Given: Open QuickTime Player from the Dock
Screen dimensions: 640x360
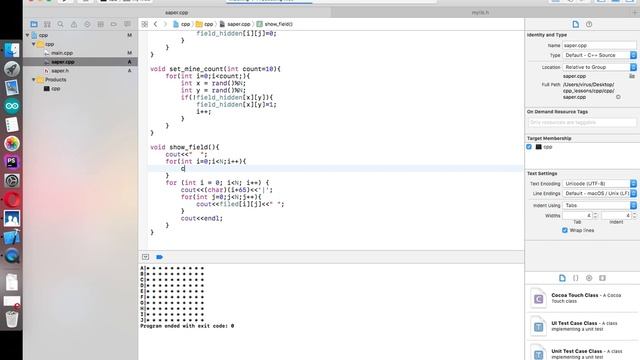Looking at the screenshot, I should tap(12, 256).
